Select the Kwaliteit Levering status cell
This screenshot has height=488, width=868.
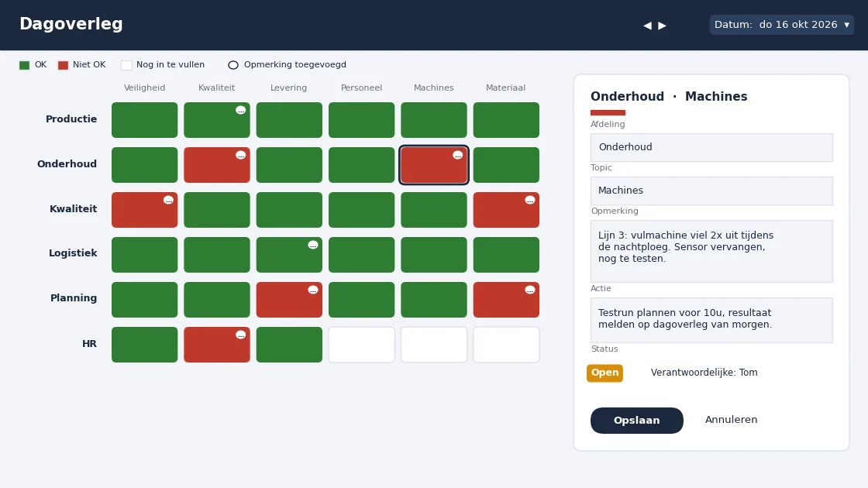pyautogui.click(x=289, y=210)
